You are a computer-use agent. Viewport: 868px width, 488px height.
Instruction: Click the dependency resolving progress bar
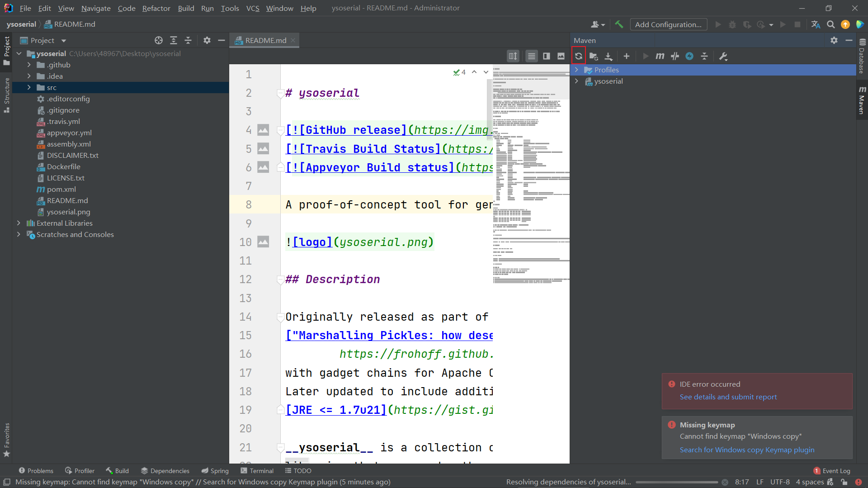pyautogui.click(x=676, y=482)
